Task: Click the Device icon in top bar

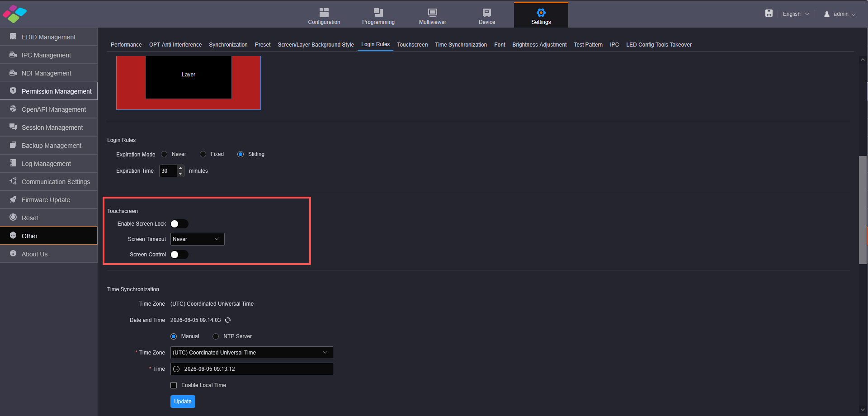Action: click(486, 13)
